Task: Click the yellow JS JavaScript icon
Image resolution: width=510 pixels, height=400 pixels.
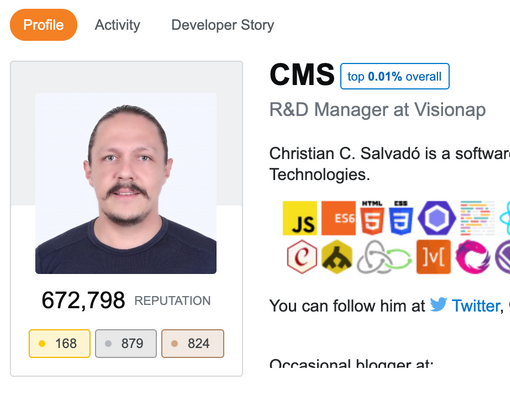Action: point(300,218)
